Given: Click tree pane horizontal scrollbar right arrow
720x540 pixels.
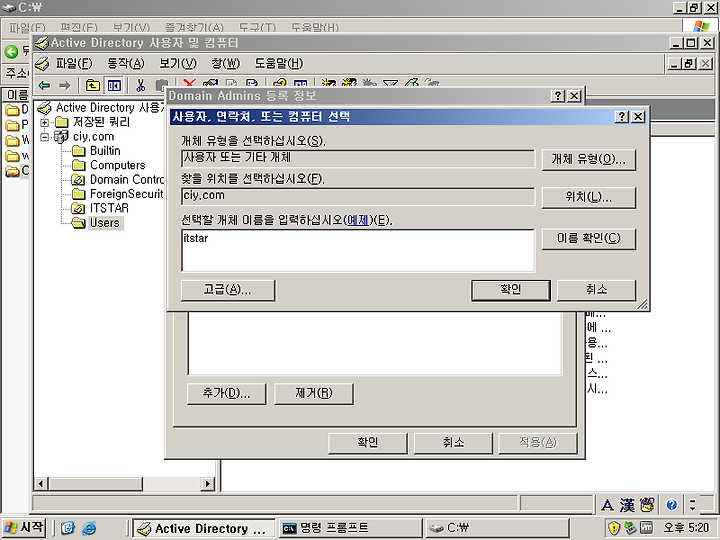Looking at the screenshot, I should [208, 484].
